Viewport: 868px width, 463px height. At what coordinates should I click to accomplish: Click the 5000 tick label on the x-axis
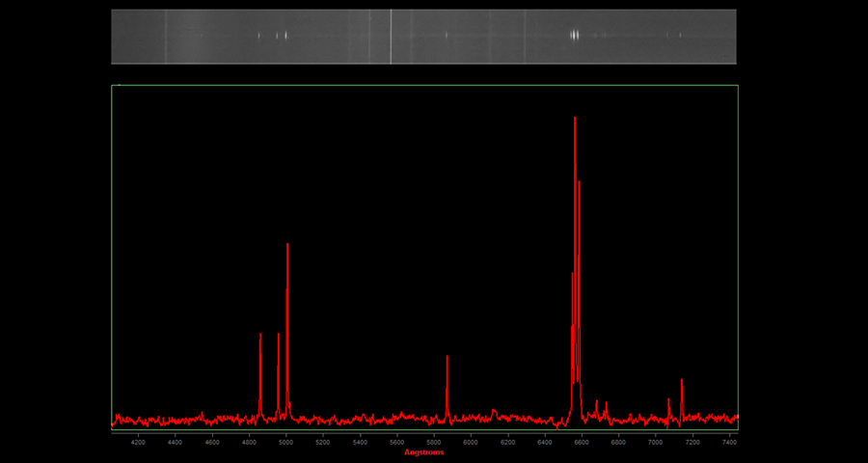285,441
